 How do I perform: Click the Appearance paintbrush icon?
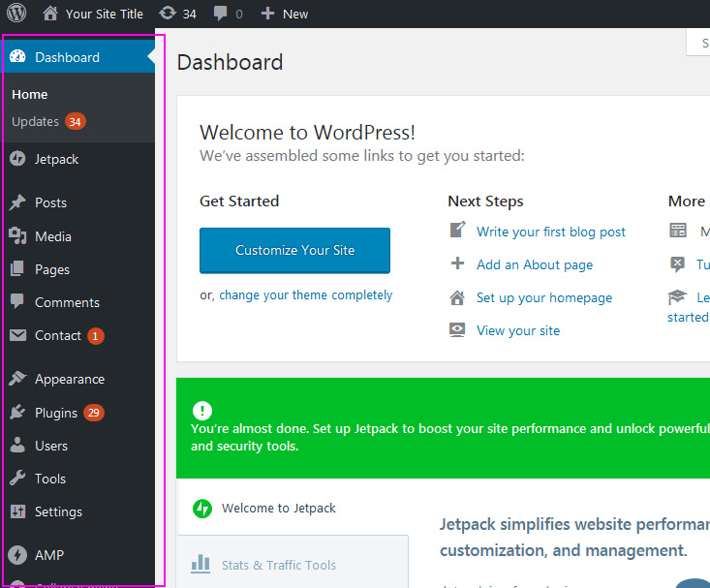coord(17,378)
